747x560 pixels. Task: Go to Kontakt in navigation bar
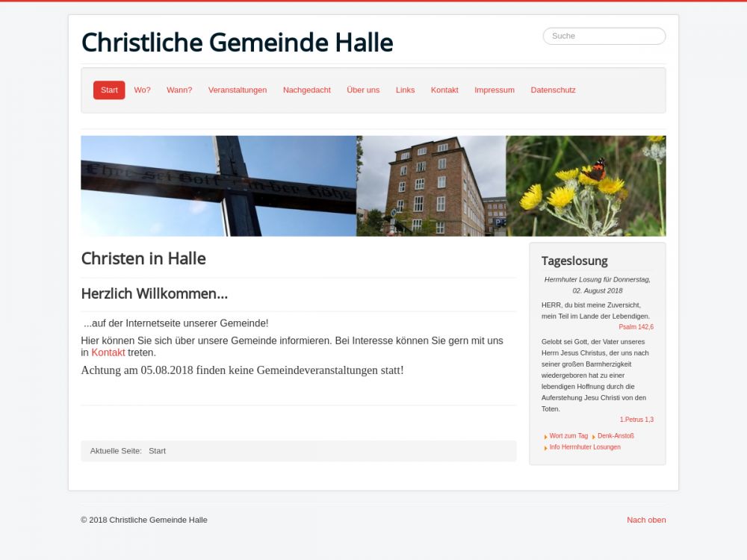click(x=444, y=90)
